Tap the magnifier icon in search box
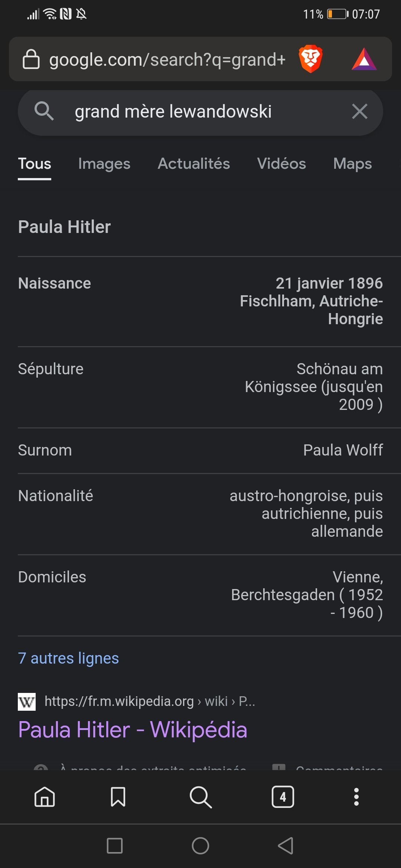This screenshot has height=868, width=401. pos(44,111)
